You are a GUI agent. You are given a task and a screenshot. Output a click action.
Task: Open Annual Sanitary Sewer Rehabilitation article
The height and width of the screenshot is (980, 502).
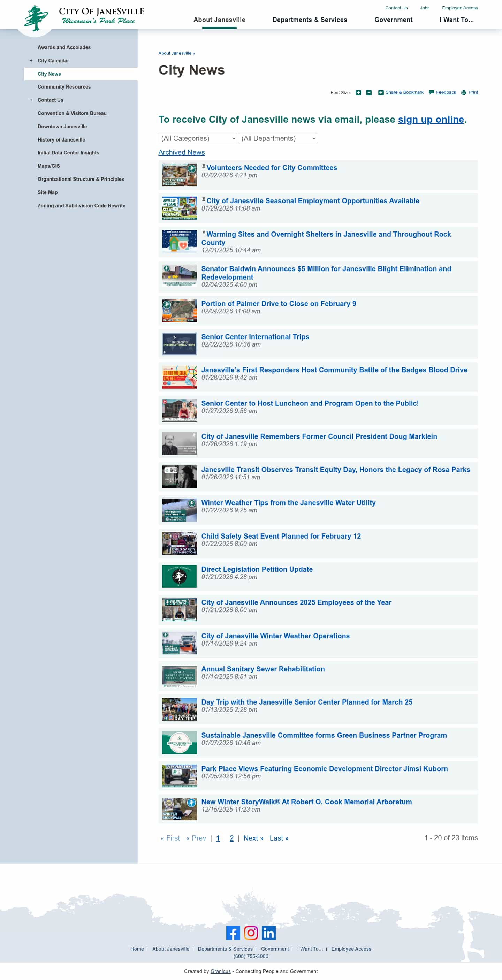point(263,669)
